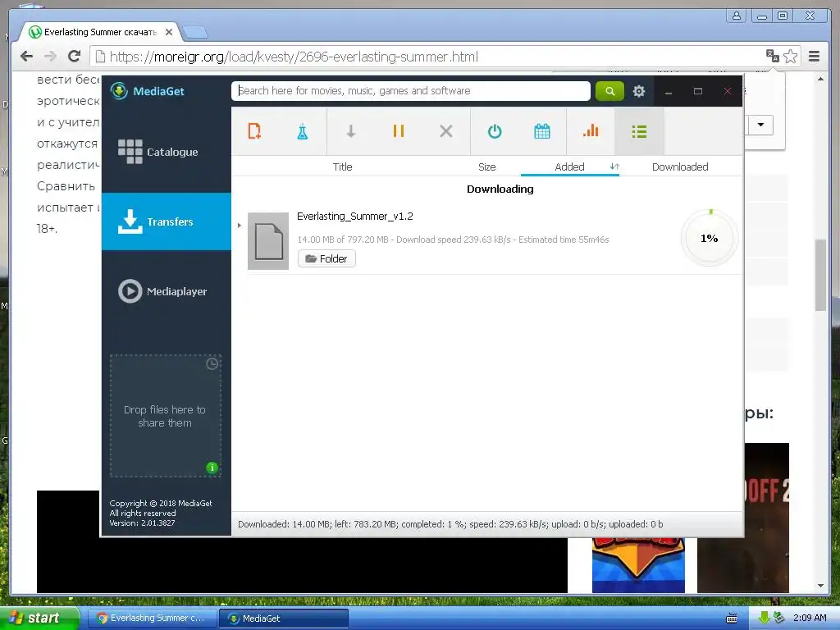
Task: Expand the Everlasting_Summer_v1.2 row arrow
Action: click(x=239, y=226)
